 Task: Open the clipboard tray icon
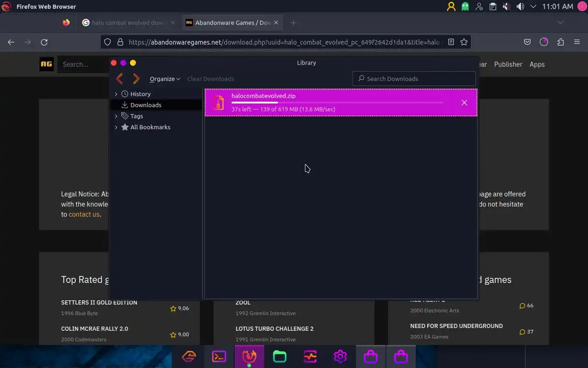pyautogui.click(x=492, y=6)
